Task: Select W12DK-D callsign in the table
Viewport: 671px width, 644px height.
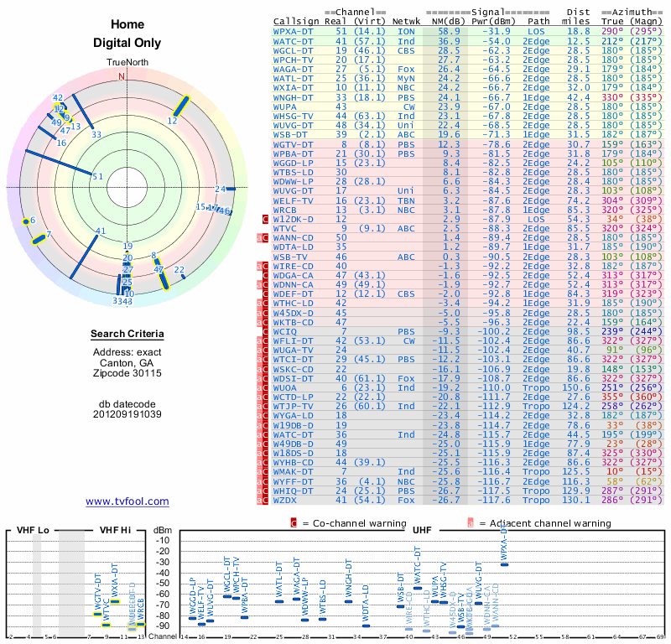Action: point(293,219)
